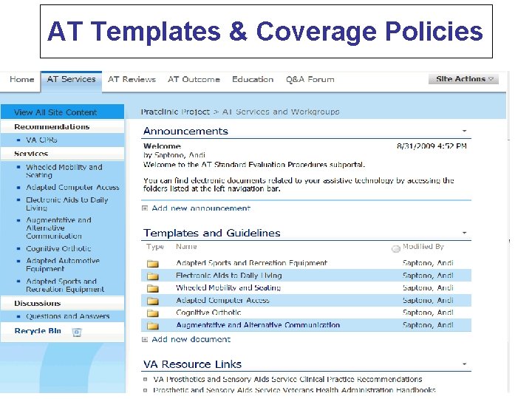
Task: Open the Education tab
Action: [x=253, y=79]
